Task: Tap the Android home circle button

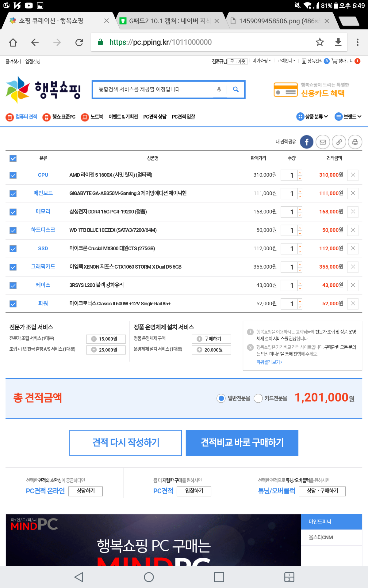Action: click(x=149, y=577)
